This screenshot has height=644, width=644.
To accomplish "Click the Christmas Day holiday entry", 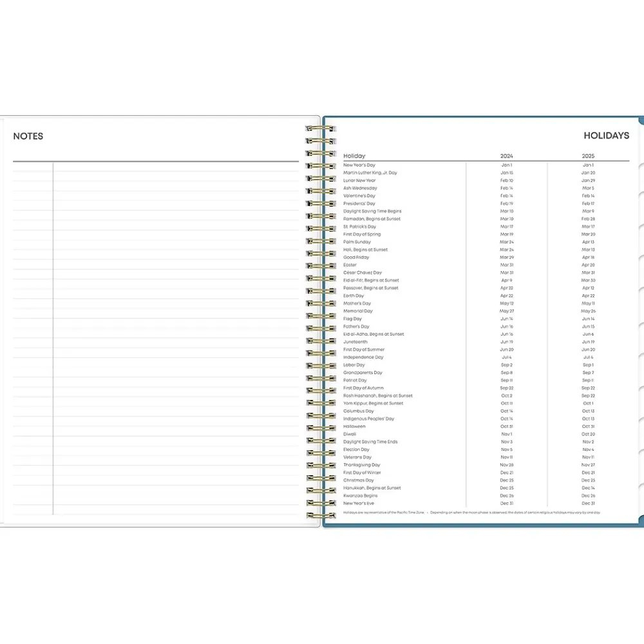I will 359,480.
